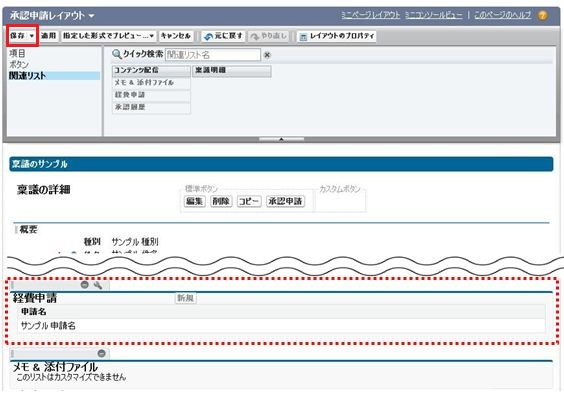Click the wrench icon on 経費申請 list

97,285
